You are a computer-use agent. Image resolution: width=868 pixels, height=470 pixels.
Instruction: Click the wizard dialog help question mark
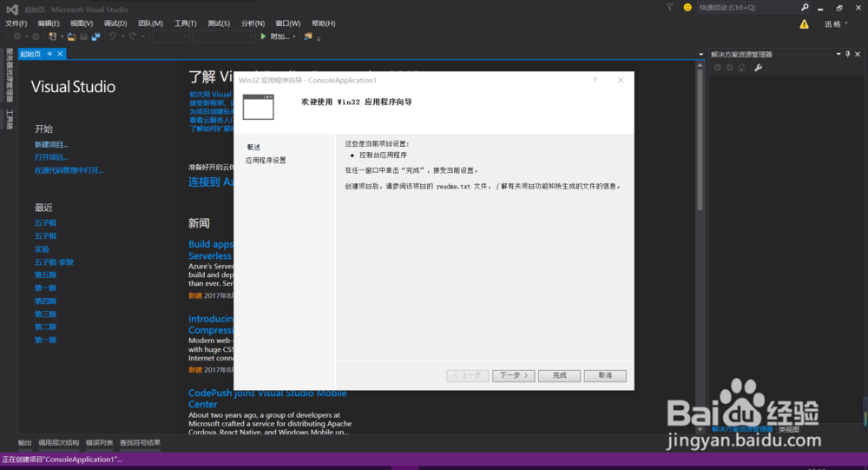click(595, 80)
